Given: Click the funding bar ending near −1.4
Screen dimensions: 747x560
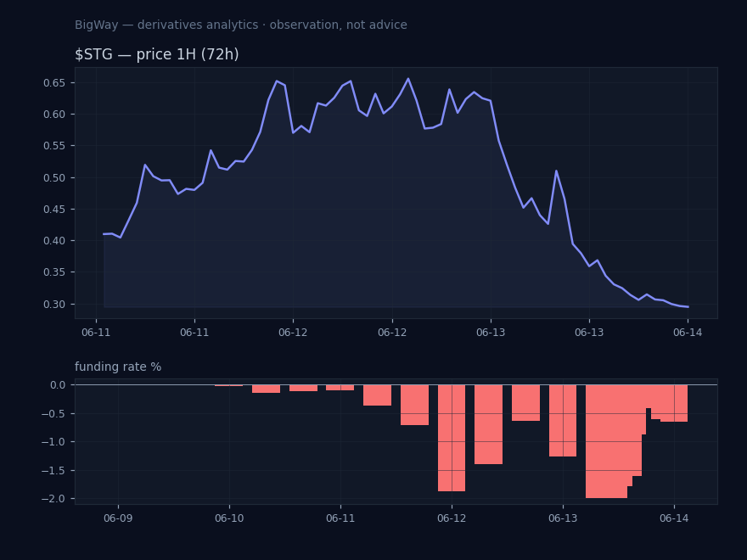Looking at the screenshot, I should [x=488, y=424].
